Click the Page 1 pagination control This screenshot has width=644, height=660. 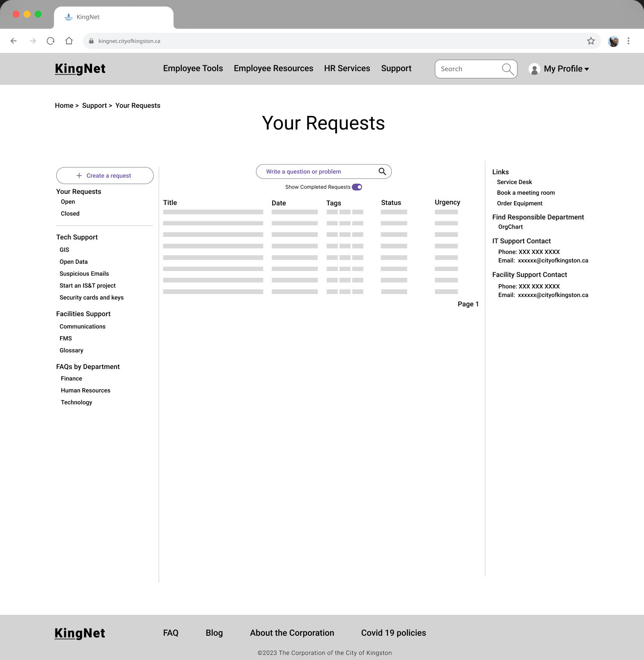coord(468,304)
